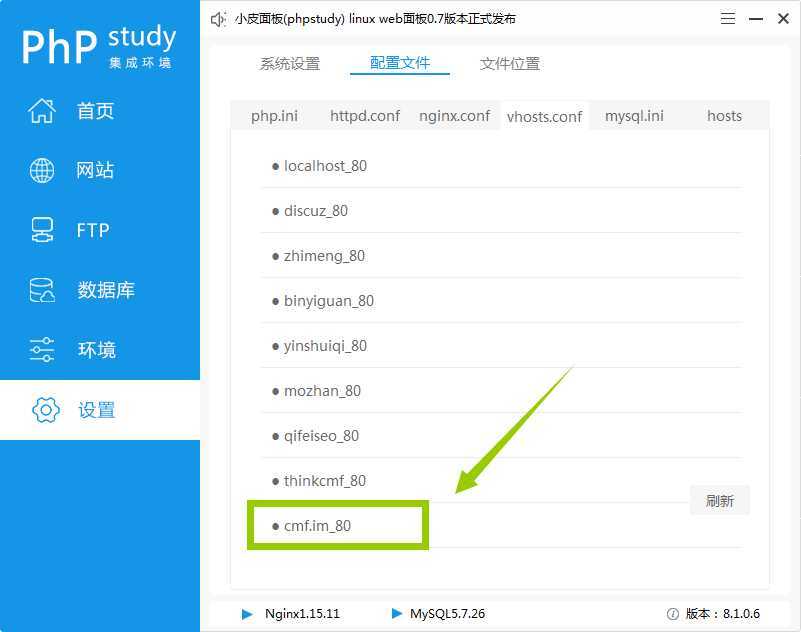Screen dimensions: 801x632
Task: Click the 版本：8.1.0.6 version text
Action: click(723, 614)
